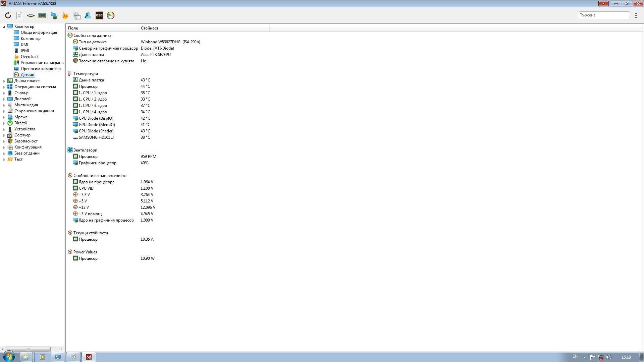644x362 pixels.
Task: Expand the Мултимедия tree node
Action: (x=4, y=105)
